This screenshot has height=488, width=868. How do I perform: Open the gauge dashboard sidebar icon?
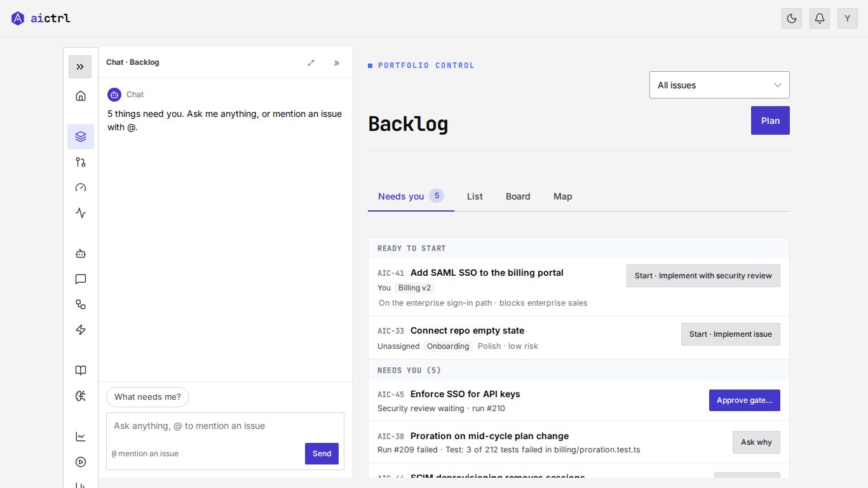tap(81, 187)
